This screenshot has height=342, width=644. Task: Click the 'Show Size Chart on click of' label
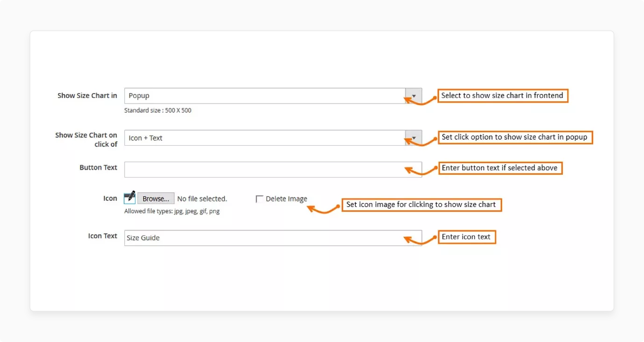[86, 140]
